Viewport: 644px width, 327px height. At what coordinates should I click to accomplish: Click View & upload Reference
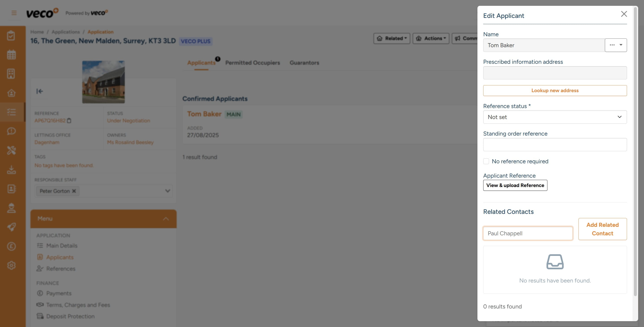click(x=515, y=185)
